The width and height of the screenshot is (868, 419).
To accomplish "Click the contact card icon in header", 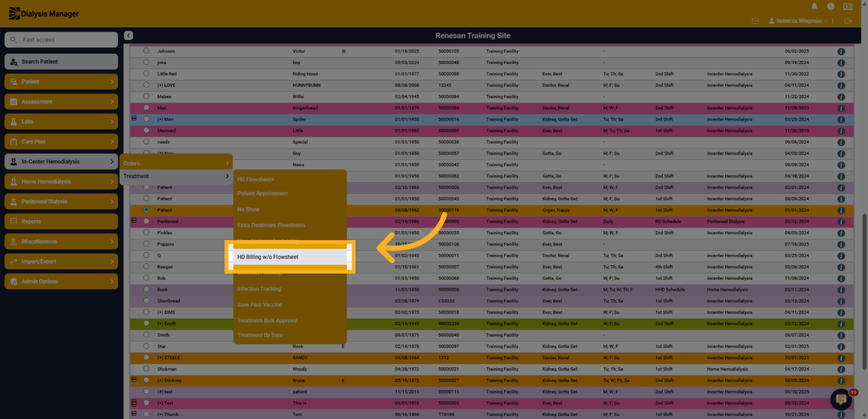I will pyautogui.click(x=848, y=6).
